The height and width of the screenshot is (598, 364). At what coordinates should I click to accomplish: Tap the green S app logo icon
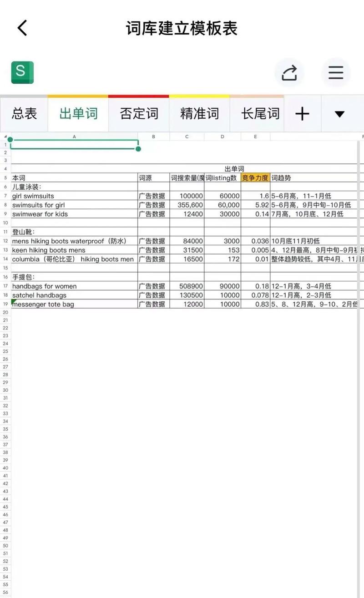[x=22, y=72]
